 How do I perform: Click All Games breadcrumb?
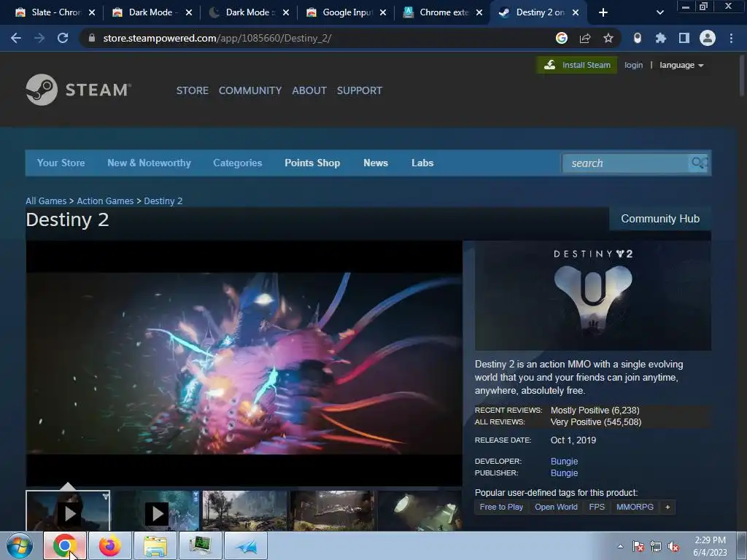pos(46,201)
